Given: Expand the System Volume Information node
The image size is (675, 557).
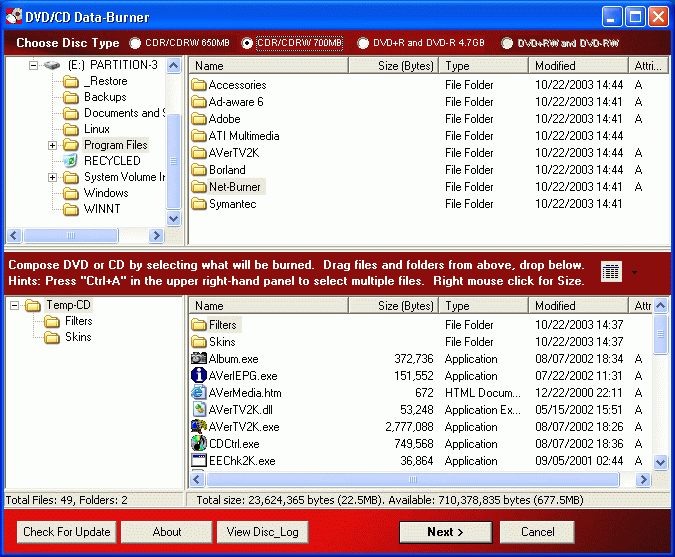Looking at the screenshot, I should point(53,177).
